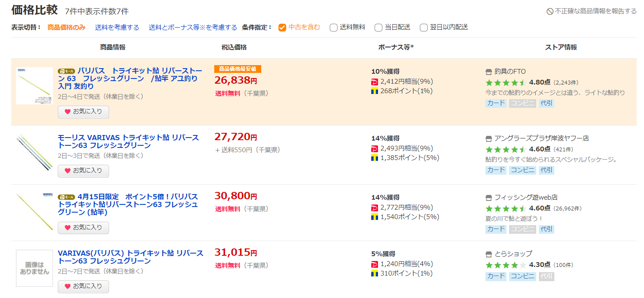The image size is (644, 298).
Task: Add the 31,015円 listing to お気に入り
Action: (x=83, y=286)
